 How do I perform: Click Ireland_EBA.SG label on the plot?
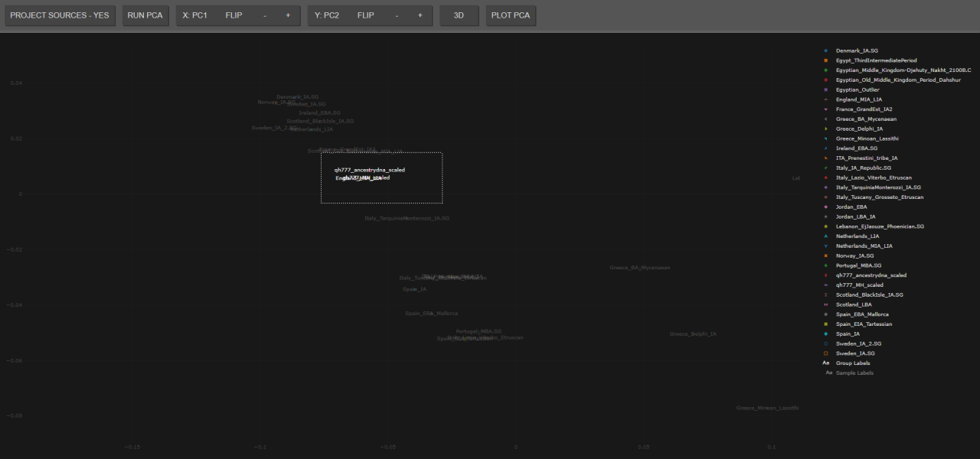[x=319, y=112]
